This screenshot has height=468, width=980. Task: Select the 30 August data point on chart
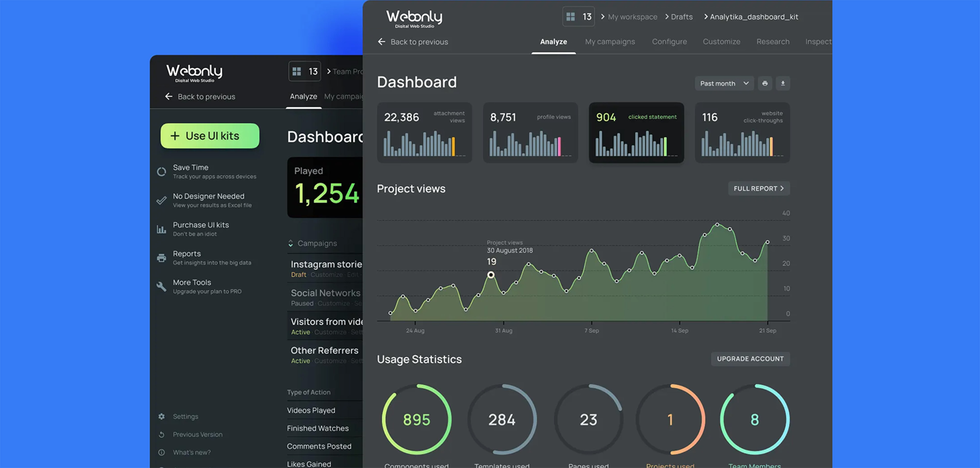tap(491, 275)
